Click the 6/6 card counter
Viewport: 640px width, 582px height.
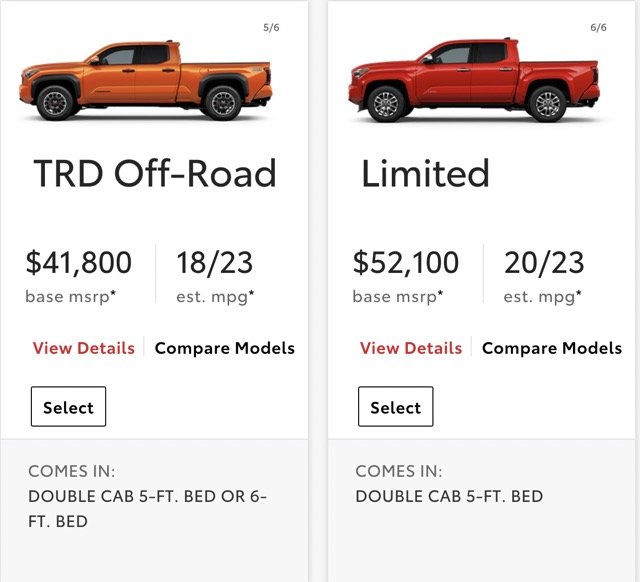[x=598, y=27]
